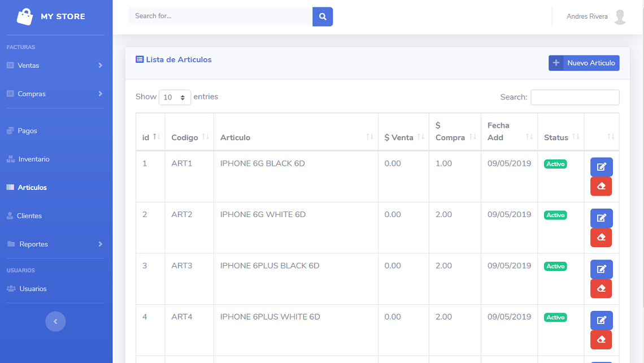Go to Clientes in the sidebar

tap(29, 216)
